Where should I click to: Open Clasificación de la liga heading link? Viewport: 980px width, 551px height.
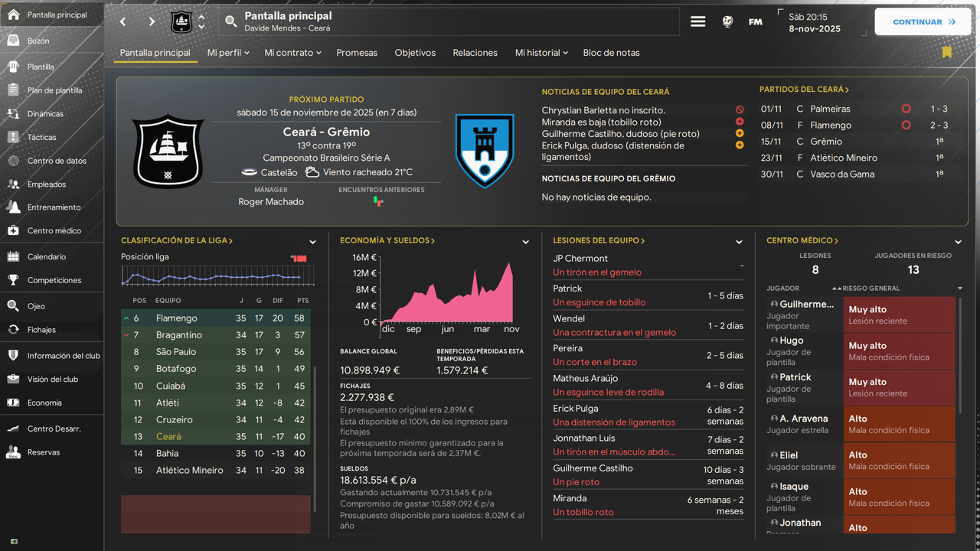[x=177, y=240]
